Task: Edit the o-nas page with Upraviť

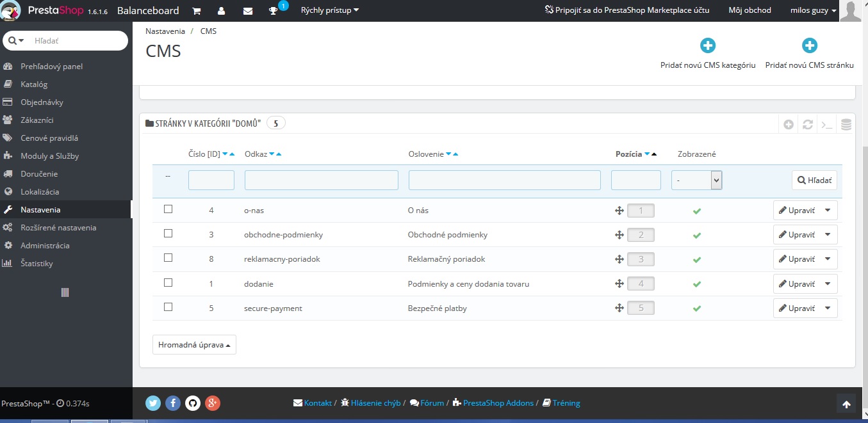Action: pyautogui.click(x=796, y=210)
